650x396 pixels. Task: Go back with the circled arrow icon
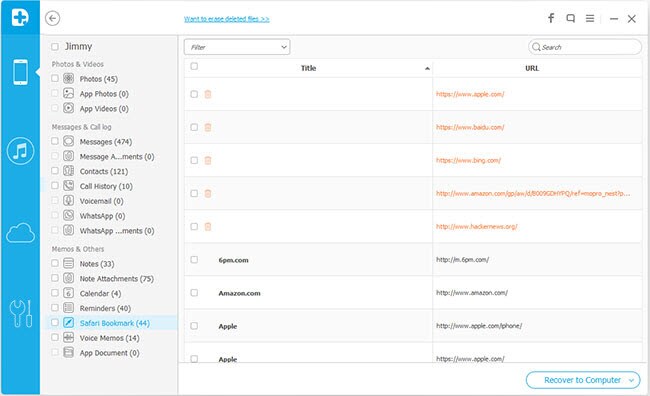point(52,18)
